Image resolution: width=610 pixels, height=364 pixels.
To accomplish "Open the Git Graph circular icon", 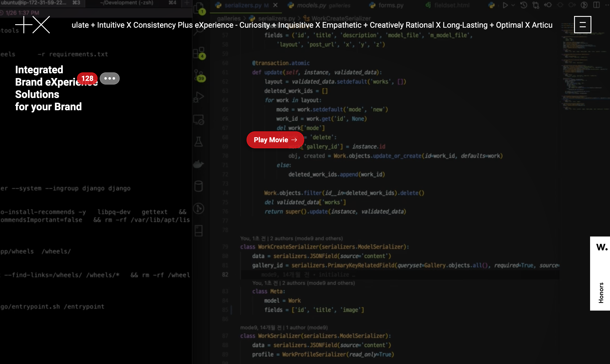I will click(198, 209).
